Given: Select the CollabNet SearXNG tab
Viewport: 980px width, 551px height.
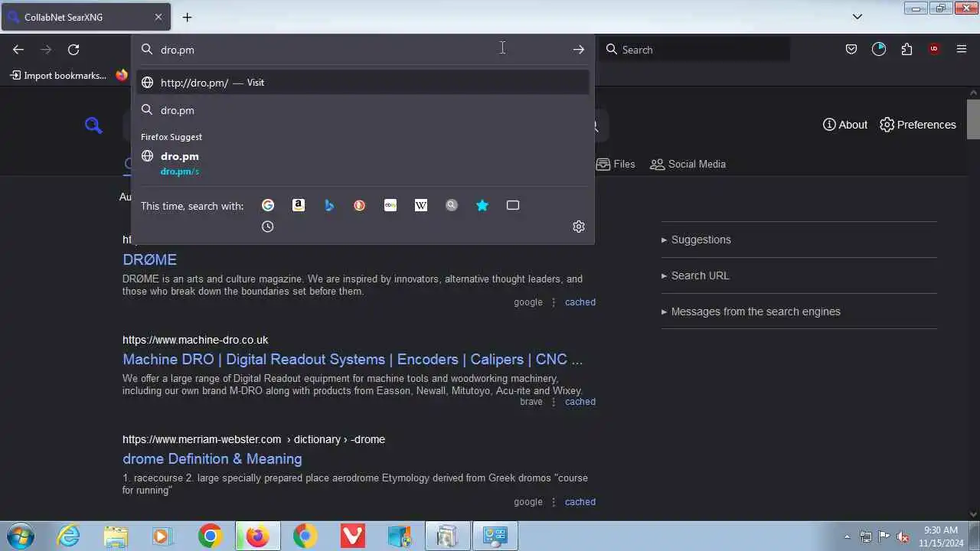Looking at the screenshot, I should coord(85,17).
